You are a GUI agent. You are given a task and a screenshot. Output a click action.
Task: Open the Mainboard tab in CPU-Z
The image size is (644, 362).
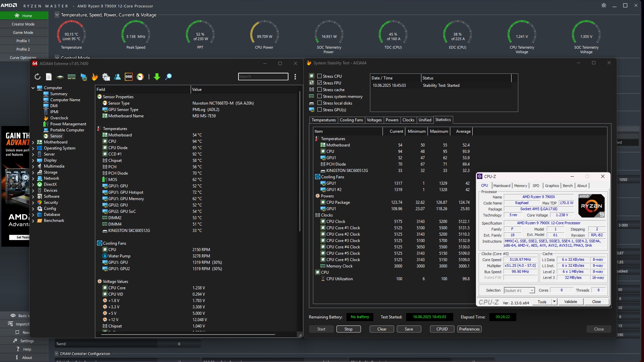502,186
